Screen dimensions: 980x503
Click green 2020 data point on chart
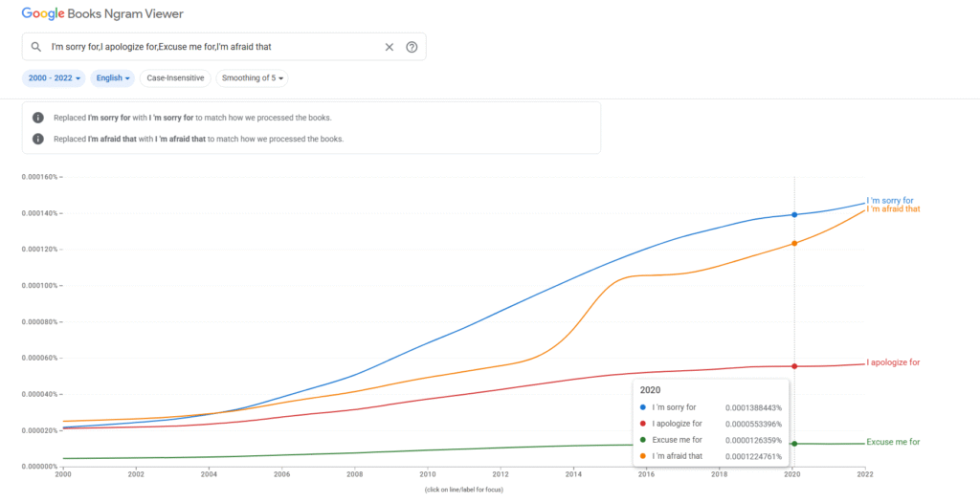click(794, 444)
